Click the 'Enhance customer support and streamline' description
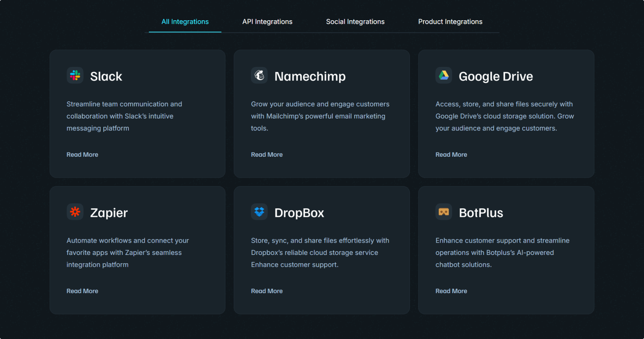This screenshot has width=644, height=339. [x=503, y=253]
